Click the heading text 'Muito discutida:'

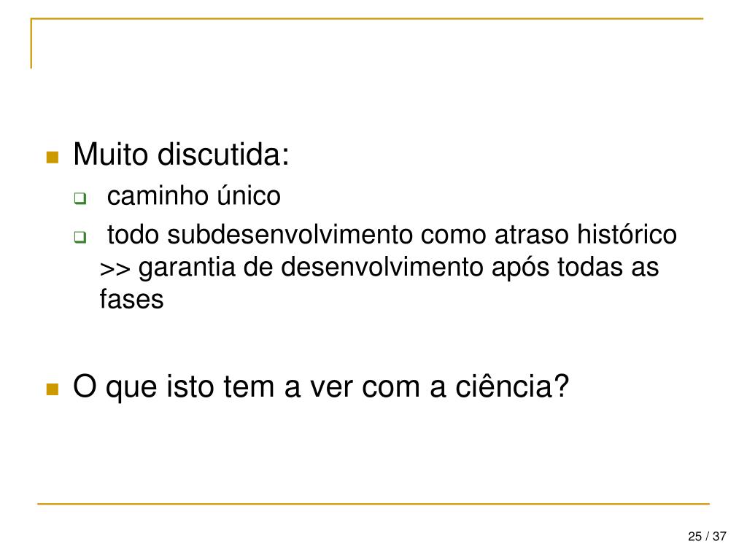click(181, 155)
